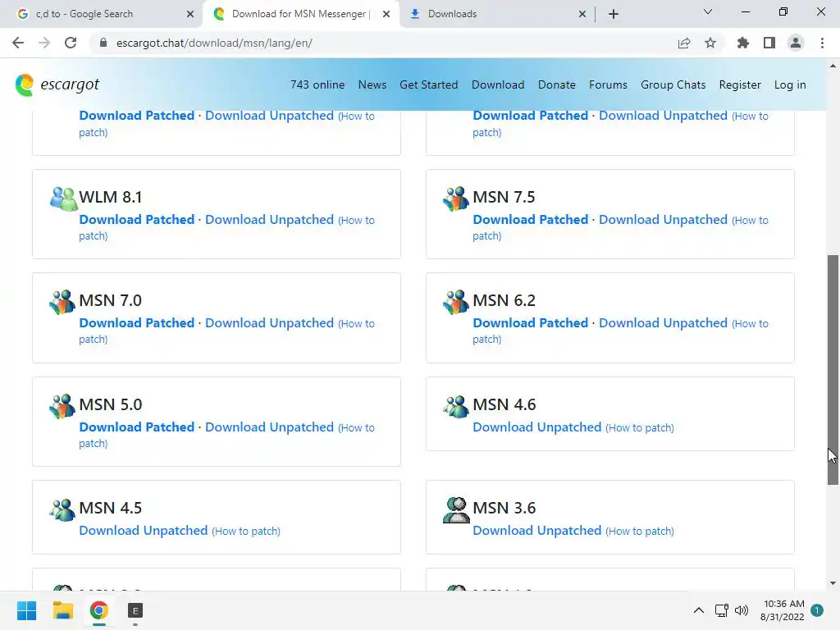
Task: Download Patched MSN 7.5
Action: point(531,220)
